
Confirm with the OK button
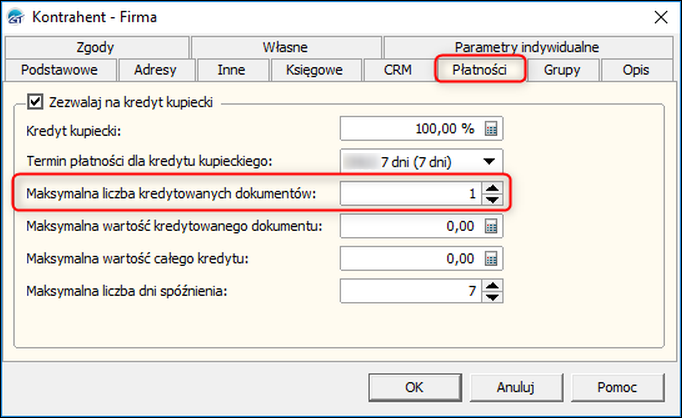tap(415, 387)
